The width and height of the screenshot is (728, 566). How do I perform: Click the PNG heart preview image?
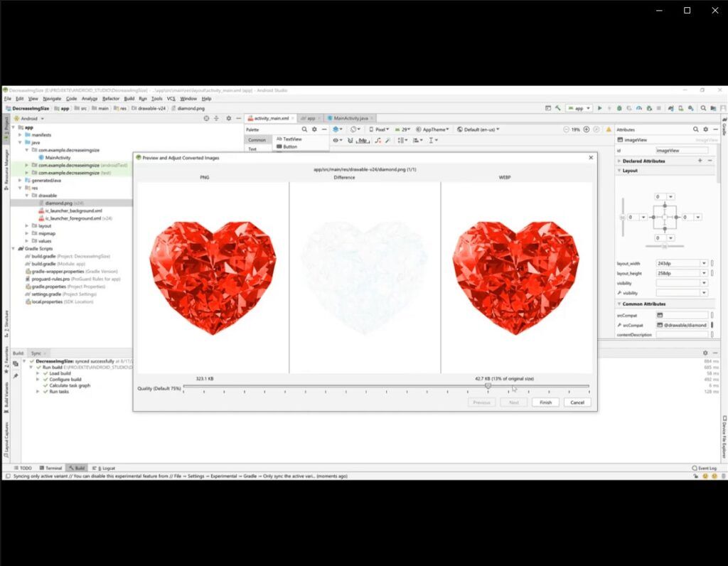click(213, 277)
